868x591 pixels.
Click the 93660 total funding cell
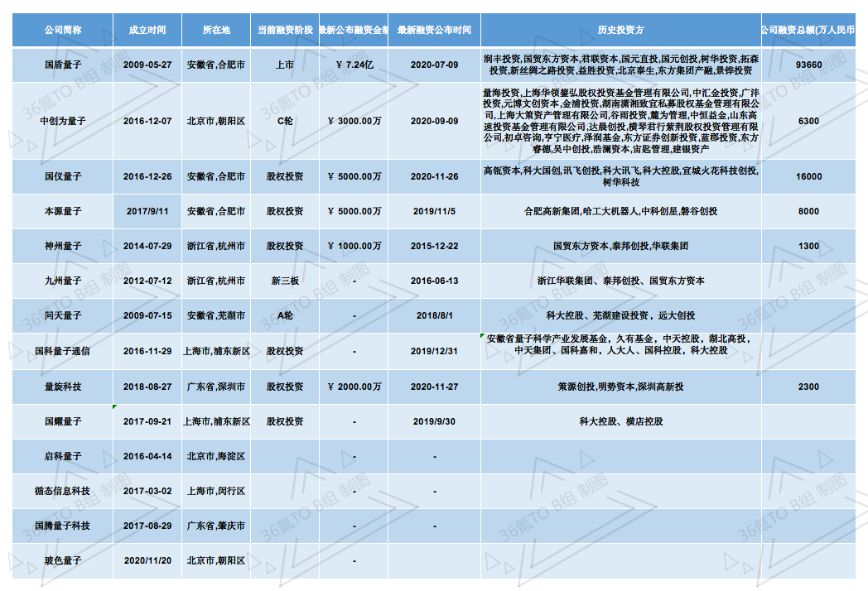click(808, 65)
